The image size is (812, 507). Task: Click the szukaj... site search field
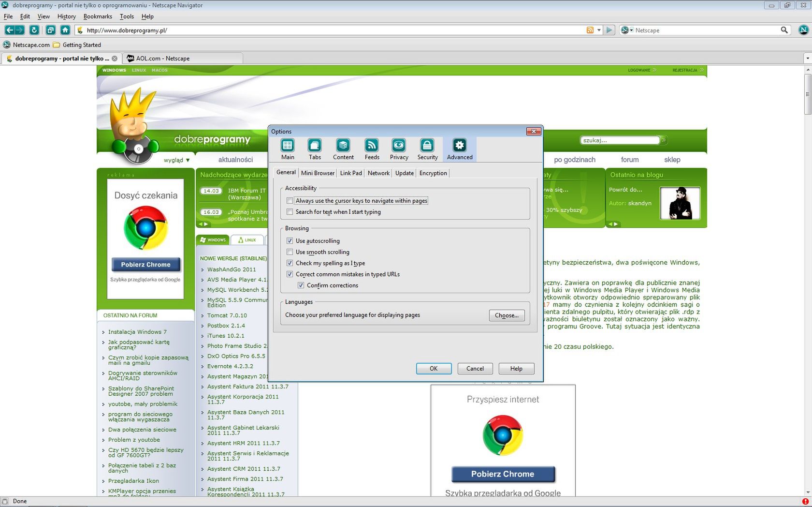(620, 140)
